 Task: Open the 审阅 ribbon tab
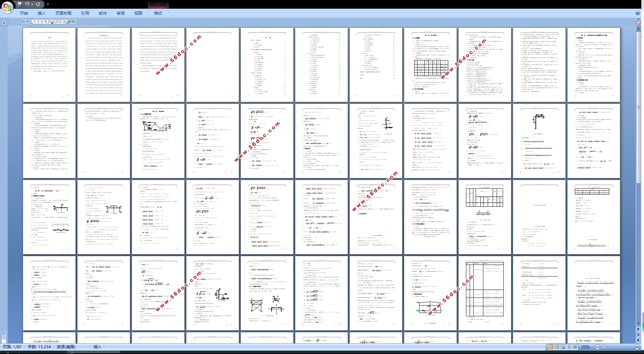121,13
